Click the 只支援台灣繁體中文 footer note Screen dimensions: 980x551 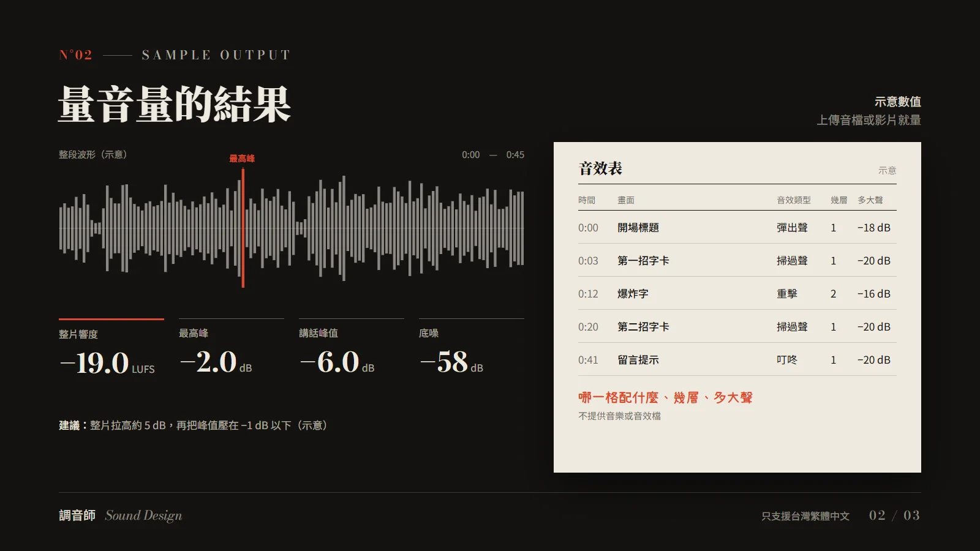[805, 516]
